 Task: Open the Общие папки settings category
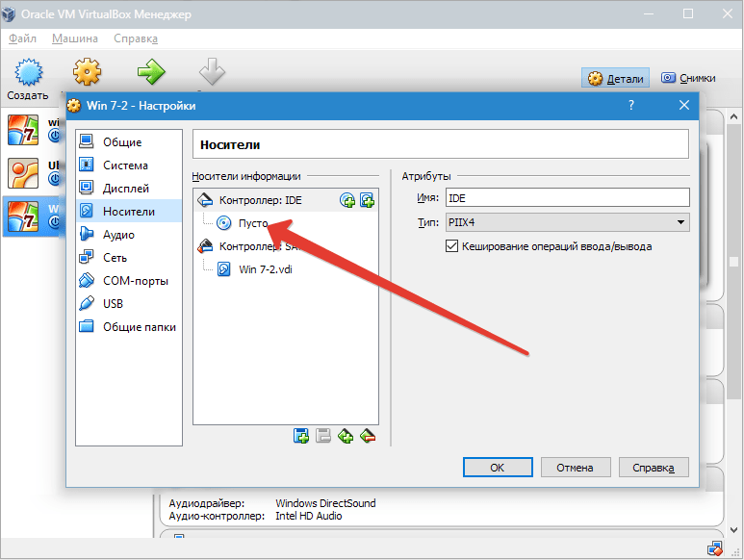[139, 327]
